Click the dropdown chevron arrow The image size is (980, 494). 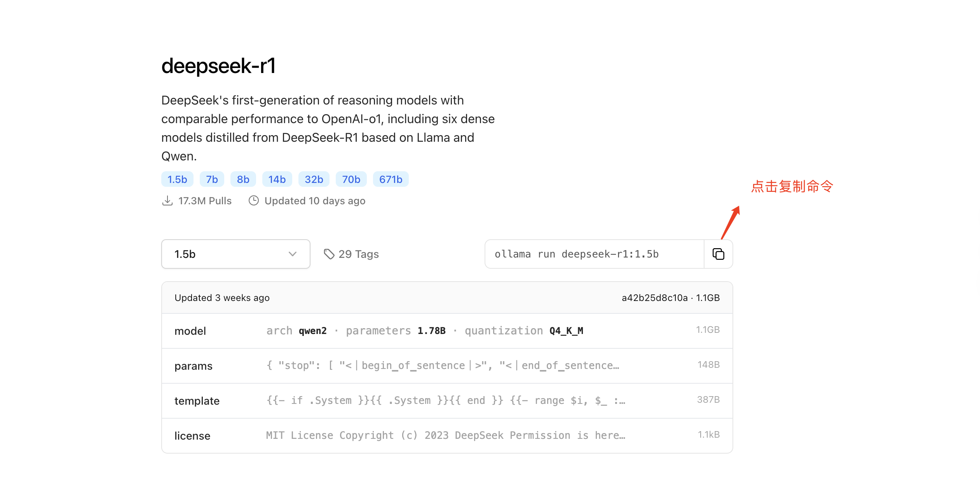click(293, 254)
